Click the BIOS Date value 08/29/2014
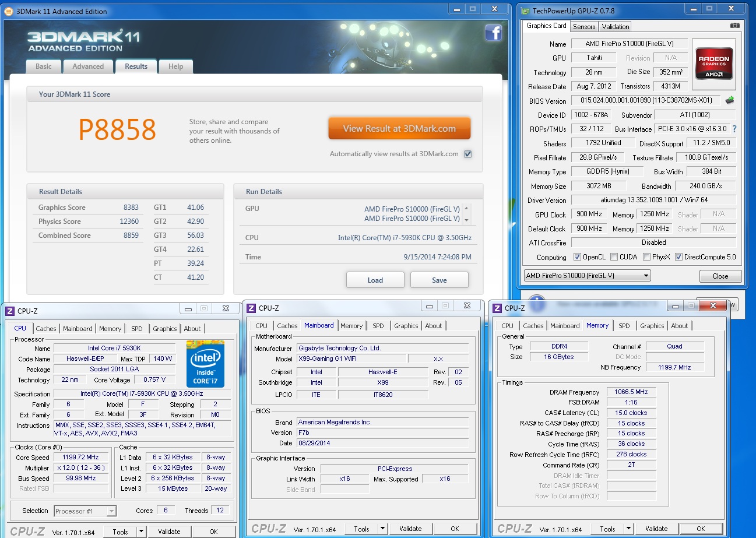Screen dimensions: 756x538 pyautogui.click(x=382, y=443)
